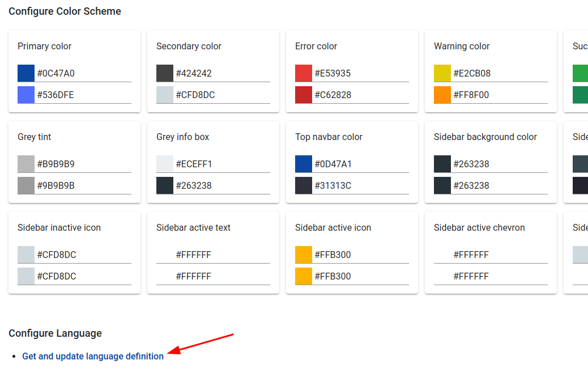The width and height of the screenshot is (588, 377).
Task: Focus the upper Sidebar active icon hex field
Action: [360, 255]
